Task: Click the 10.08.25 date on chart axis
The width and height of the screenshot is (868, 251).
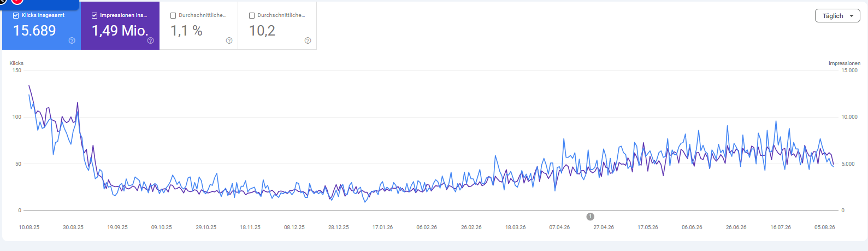Action: pyautogui.click(x=29, y=227)
